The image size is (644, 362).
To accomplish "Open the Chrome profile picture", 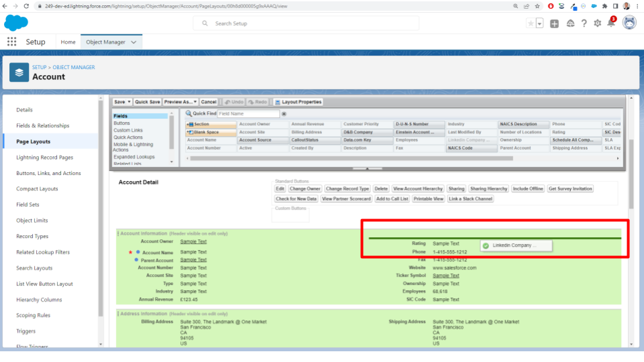I will click(627, 6).
